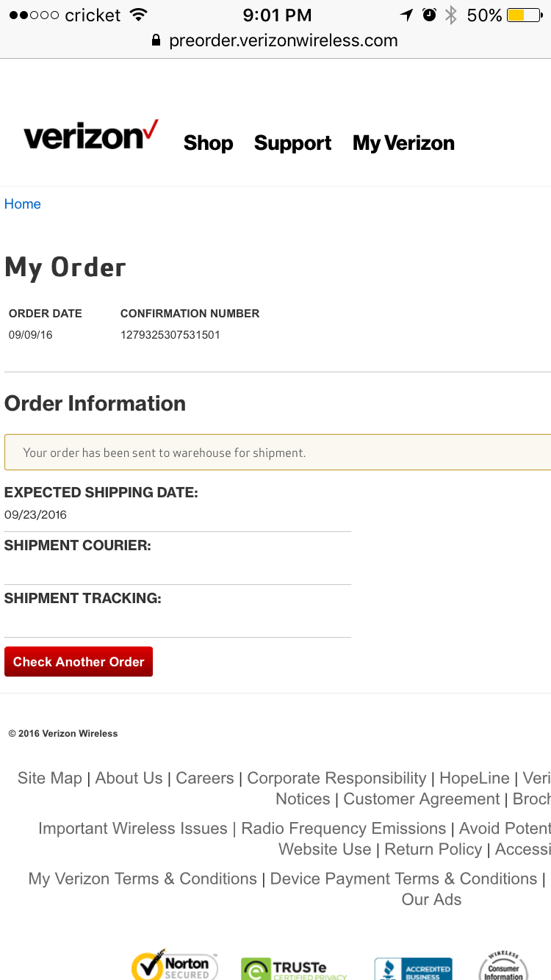Open the Return Policy link
This screenshot has width=551, height=980.
[x=433, y=849]
